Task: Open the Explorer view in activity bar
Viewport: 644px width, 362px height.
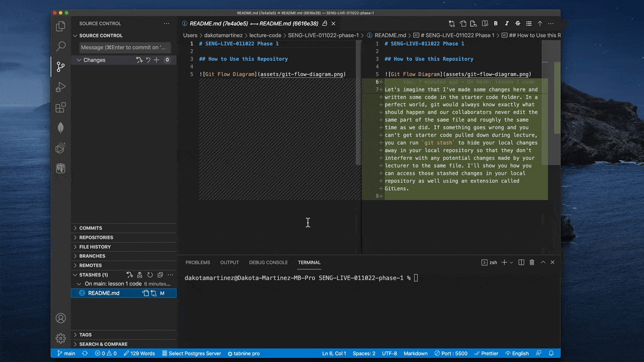Action: 61,27
